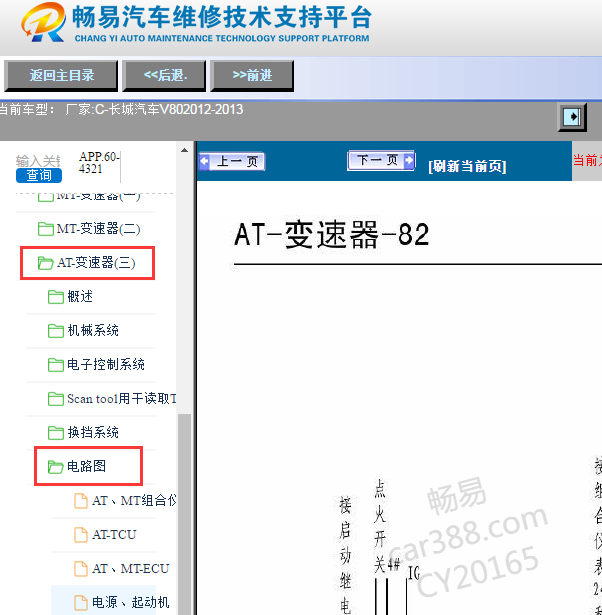Click document icon beside AT-TCU
This screenshot has width=602, height=615.
point(81,535)
